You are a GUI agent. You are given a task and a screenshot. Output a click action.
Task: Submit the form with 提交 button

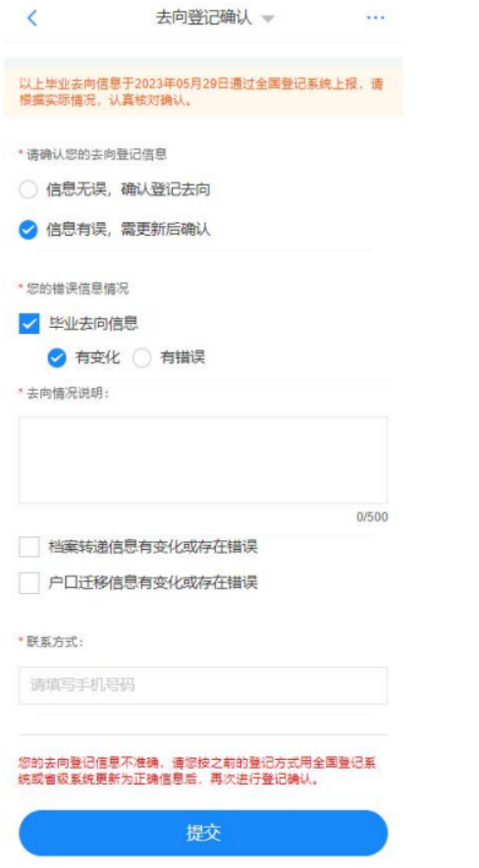coord(203,834)
